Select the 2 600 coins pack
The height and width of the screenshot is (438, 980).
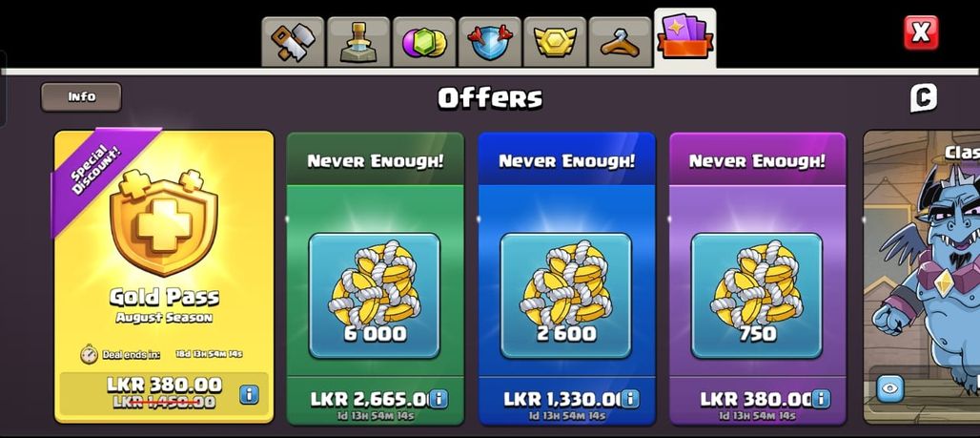(566, 279)
